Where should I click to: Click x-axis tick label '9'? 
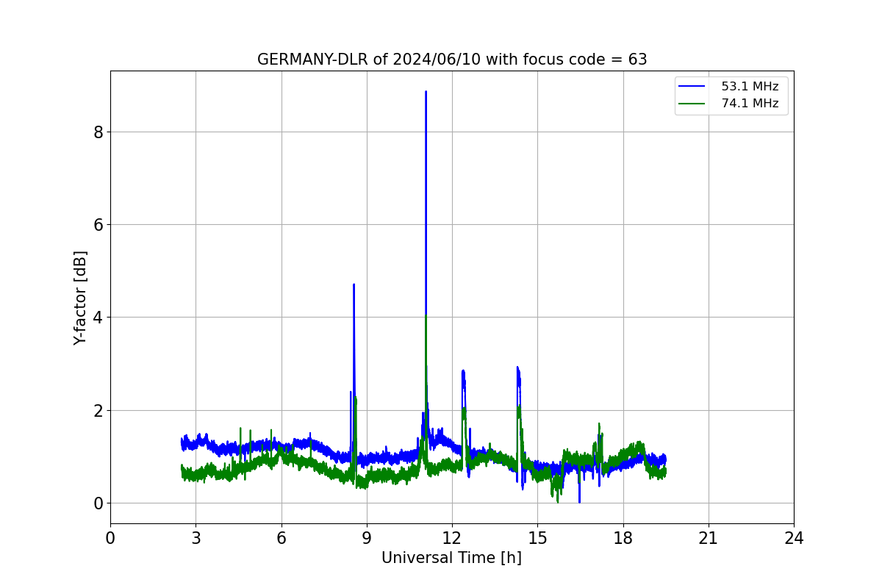click(x=367, y=539)
